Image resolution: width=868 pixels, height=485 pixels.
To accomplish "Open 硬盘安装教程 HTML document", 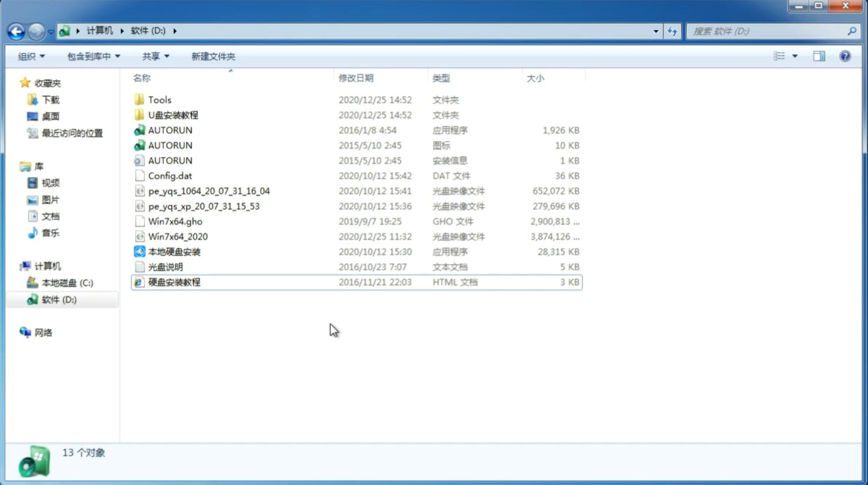I will point(173,282).
